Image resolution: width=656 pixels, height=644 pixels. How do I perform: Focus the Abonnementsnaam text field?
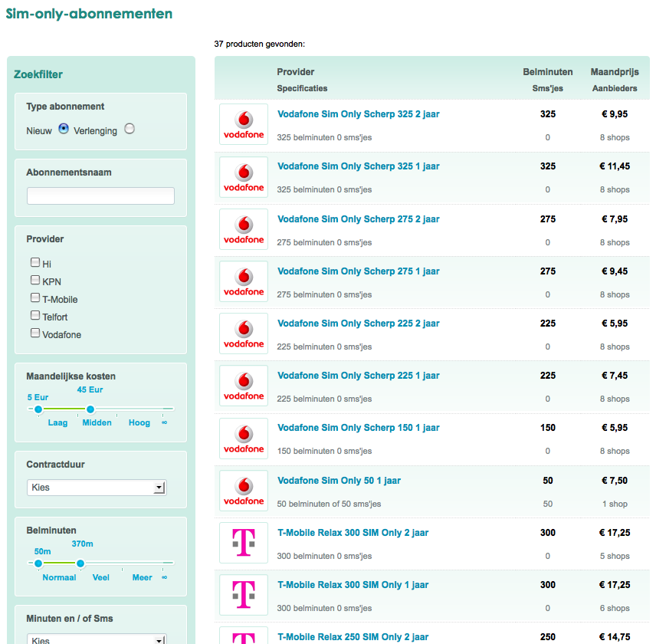(x=100, y=196)
